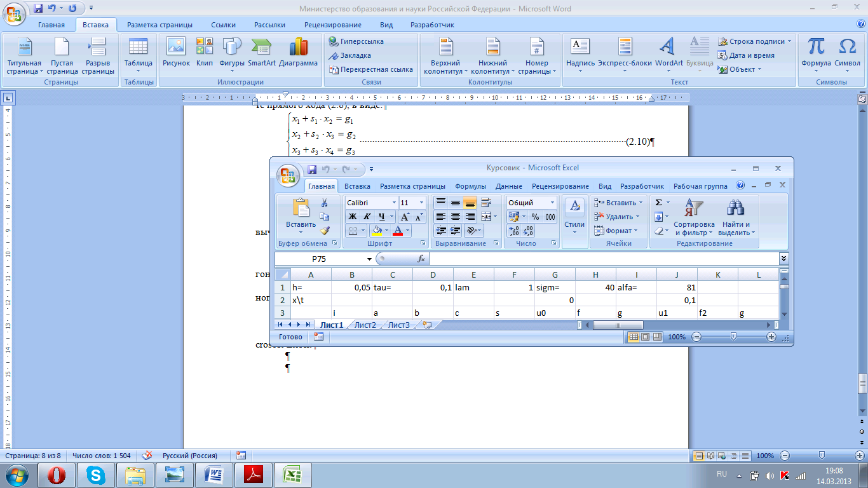Open the Таблица dropdown in Word
Viewport: 868px width, 488px height.
[x=138, y=56]
